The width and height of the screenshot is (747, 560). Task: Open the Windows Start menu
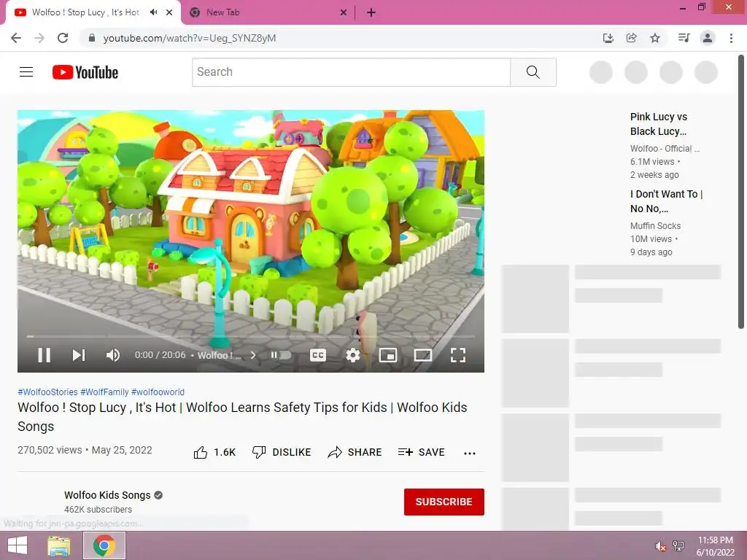18,545
